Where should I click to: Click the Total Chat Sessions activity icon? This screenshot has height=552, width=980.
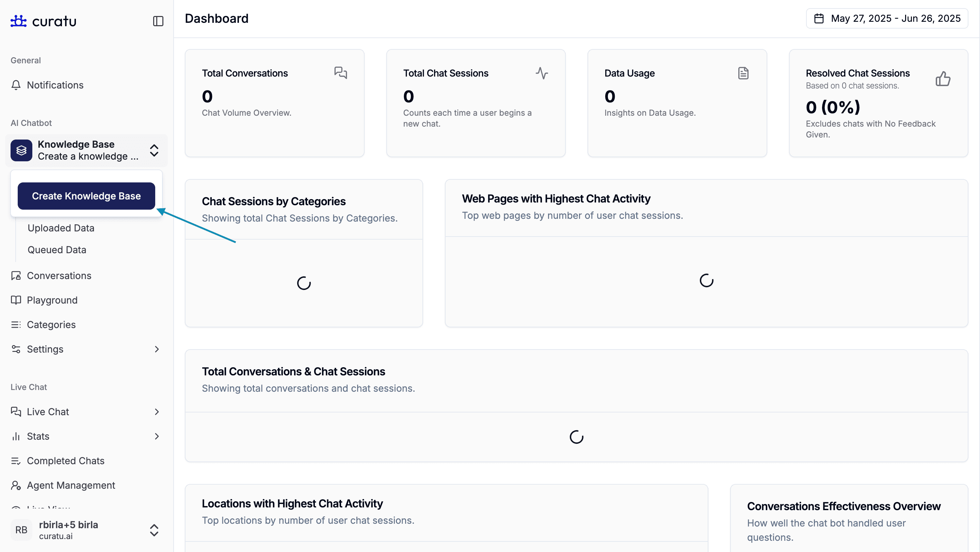click(542, 73)
